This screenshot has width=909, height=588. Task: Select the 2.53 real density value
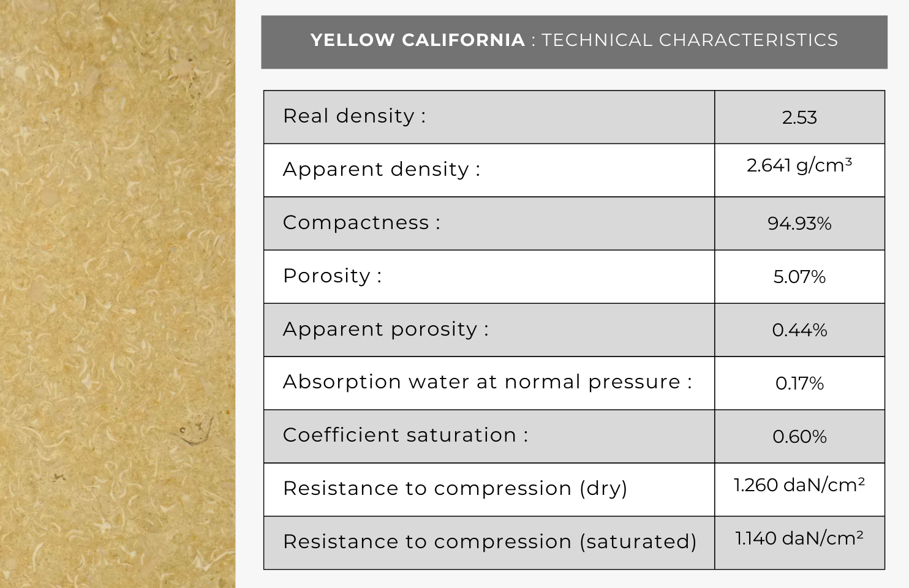(x=799, y=118)
